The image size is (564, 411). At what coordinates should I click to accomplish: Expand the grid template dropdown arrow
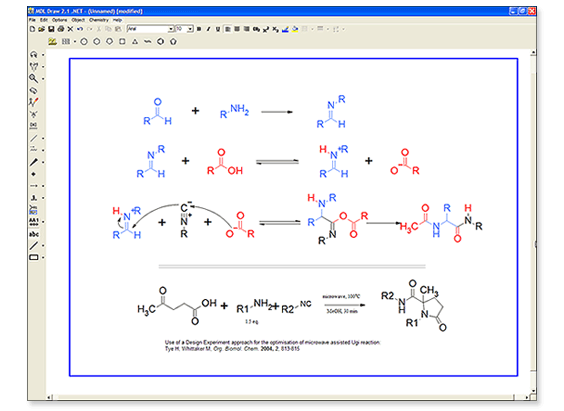75,42
